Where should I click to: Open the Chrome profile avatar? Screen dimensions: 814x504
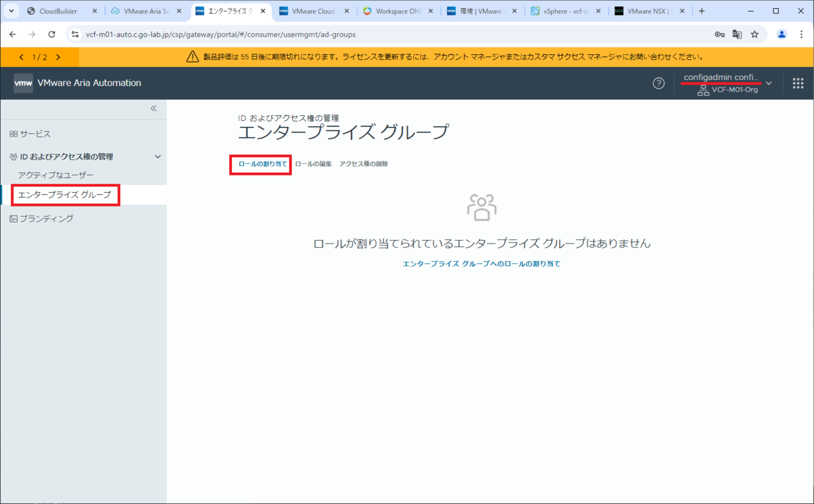782,34
